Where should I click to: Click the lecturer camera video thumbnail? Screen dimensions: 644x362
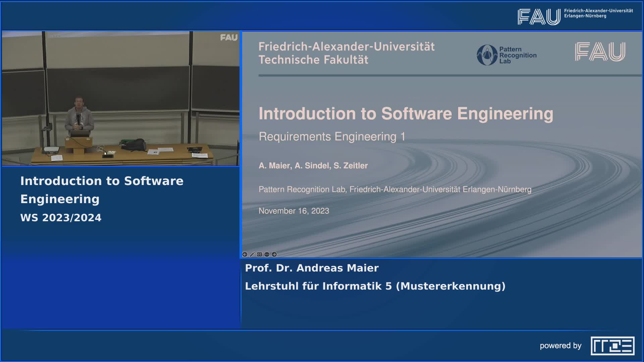pyautogui.click(x=121, y=99)
